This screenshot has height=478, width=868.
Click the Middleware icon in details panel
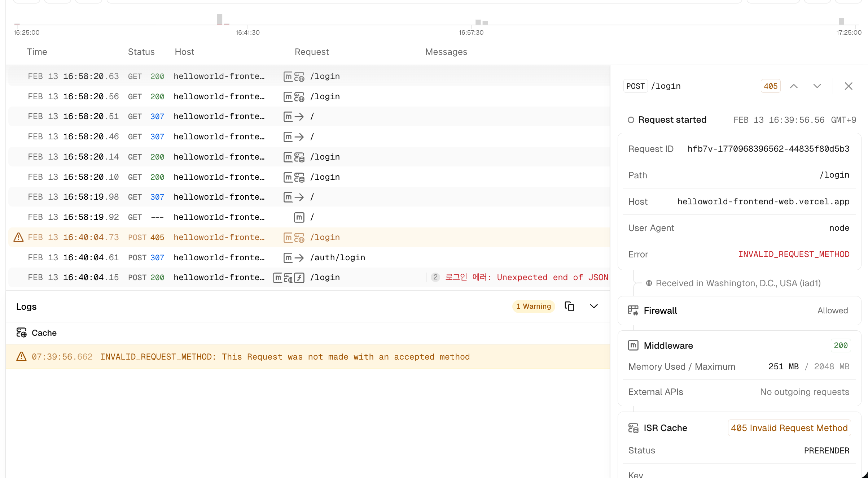pos(633,346)
